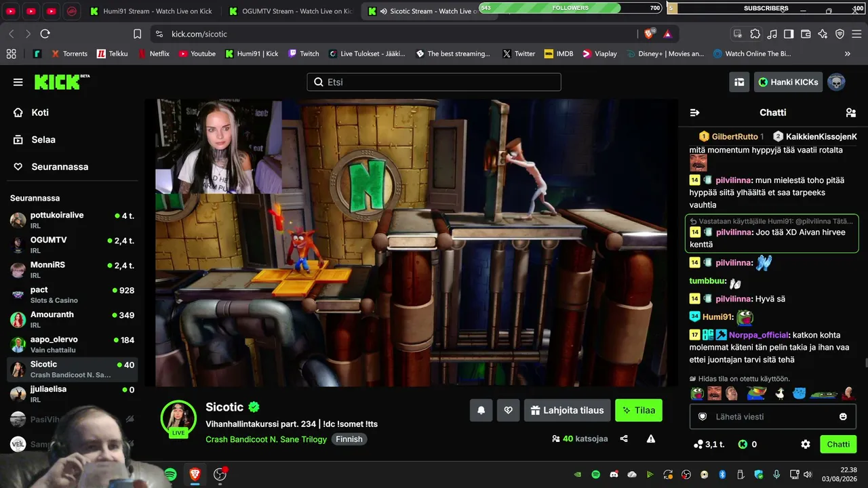The height and width of the screenshot is (488, 868).
Task: Open the browser extensions puzzle icon
Action: point(755,34)
